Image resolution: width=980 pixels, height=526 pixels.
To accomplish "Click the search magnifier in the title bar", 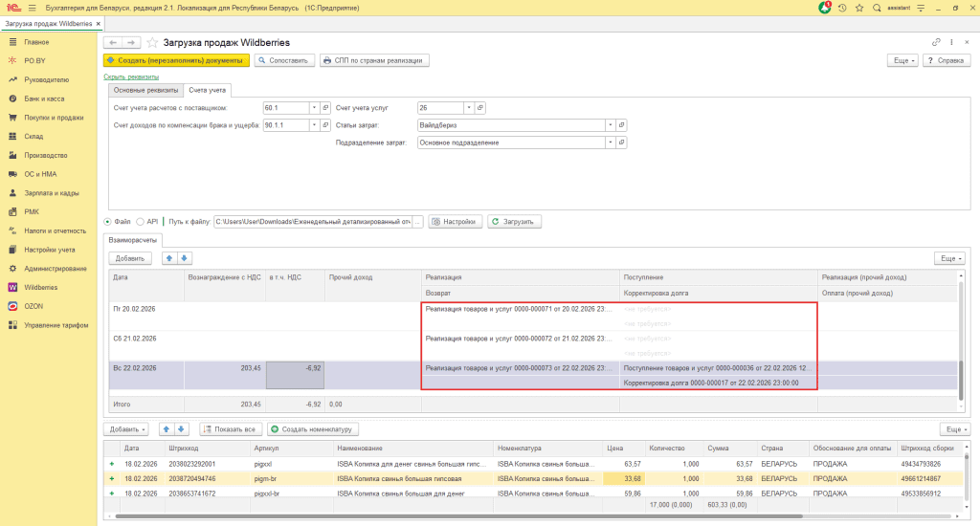I will pyautogui.click(x=878, y=8).
